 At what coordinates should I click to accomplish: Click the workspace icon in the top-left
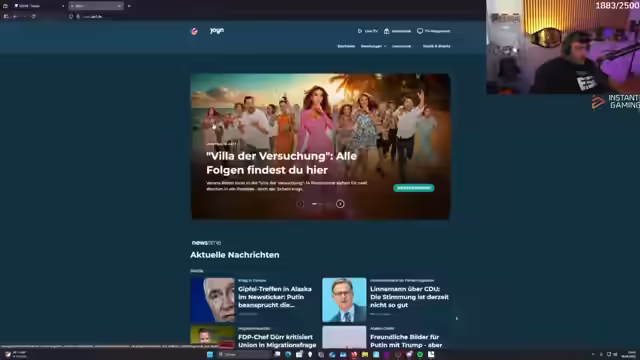coord(5,6)
